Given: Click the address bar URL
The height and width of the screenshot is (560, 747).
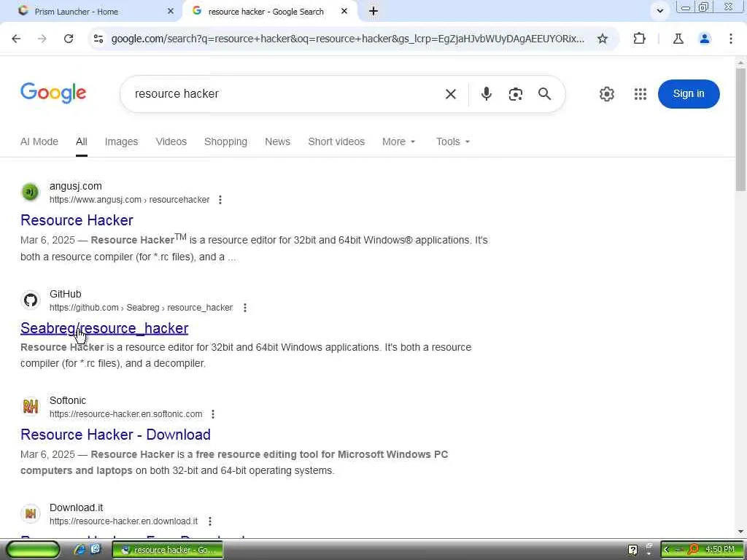Looking at the screenshot, I should click(x=348, y=39).
